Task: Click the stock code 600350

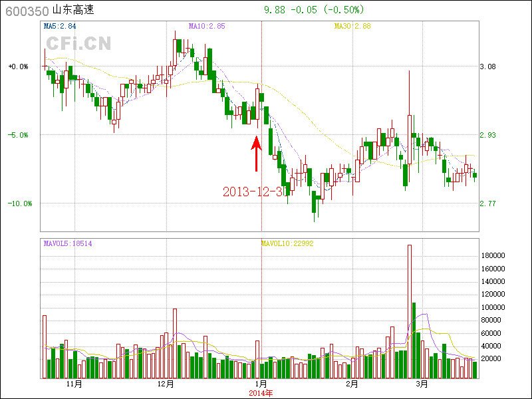Action: click(25, 11)
